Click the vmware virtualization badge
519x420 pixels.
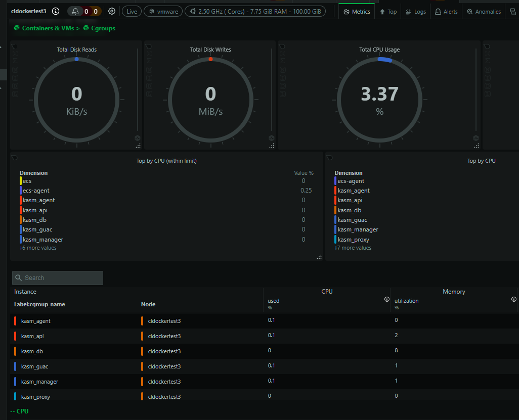pyautogui.click(x=163, y=11)
